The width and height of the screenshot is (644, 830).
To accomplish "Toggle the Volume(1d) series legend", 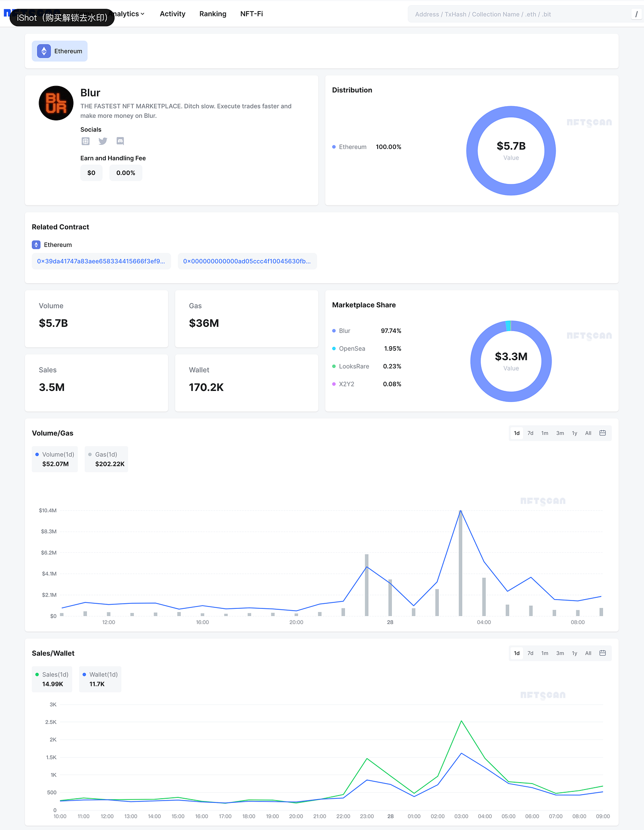I will tap(55, 459).
